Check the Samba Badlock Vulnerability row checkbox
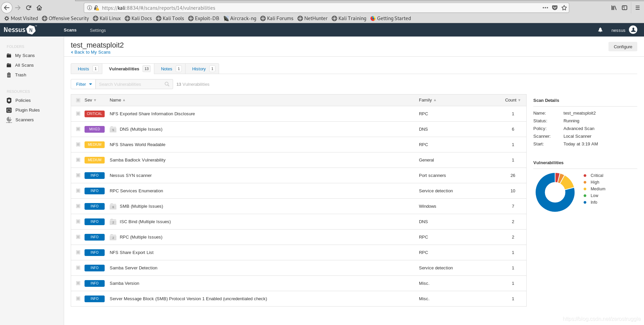644x325 pixels. click(x=78, y=160)
